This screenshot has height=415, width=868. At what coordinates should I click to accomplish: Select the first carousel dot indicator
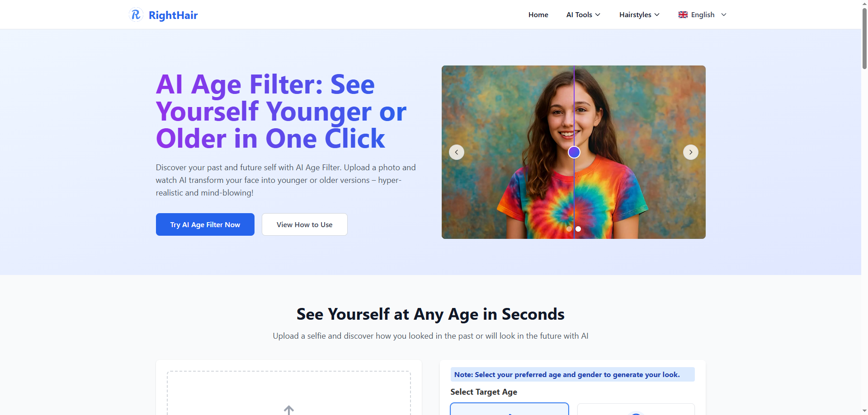[569, 229]
